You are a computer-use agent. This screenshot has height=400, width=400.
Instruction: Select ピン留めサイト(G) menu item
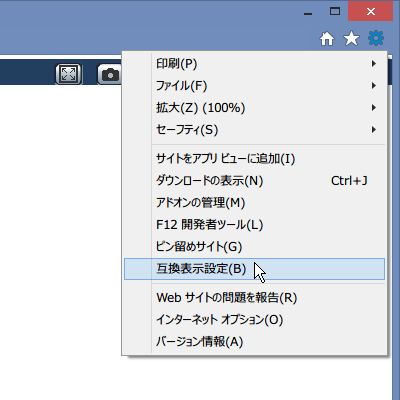(254, 247)
